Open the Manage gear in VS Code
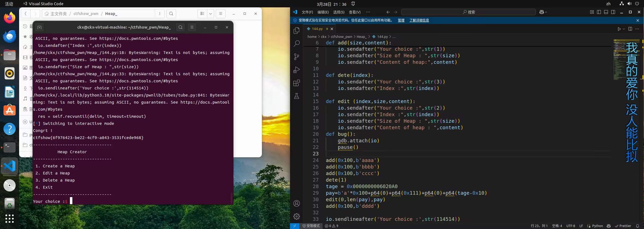644x229 pixels. coord(296,216)
